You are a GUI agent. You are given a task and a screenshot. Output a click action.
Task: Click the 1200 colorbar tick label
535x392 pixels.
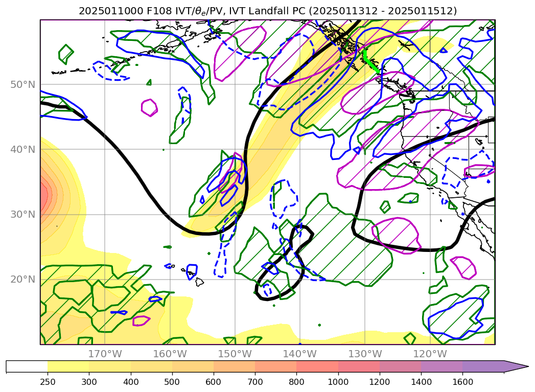click(380, 382)
